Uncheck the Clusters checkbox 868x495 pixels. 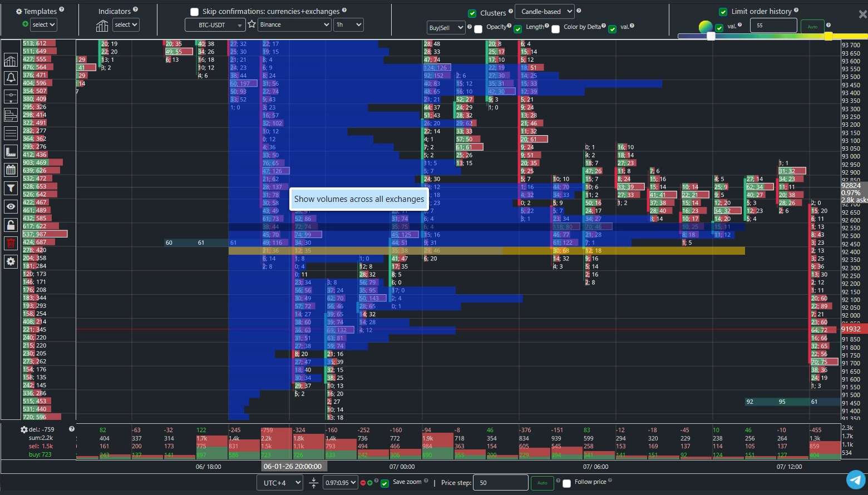tap(472, 13)
